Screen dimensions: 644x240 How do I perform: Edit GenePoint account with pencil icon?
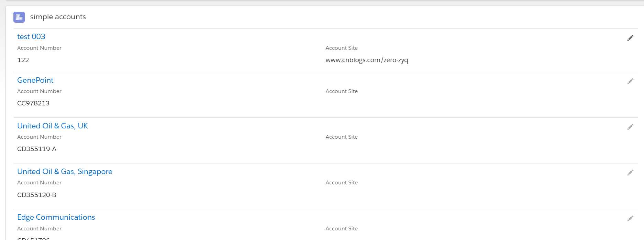[630, 81]
